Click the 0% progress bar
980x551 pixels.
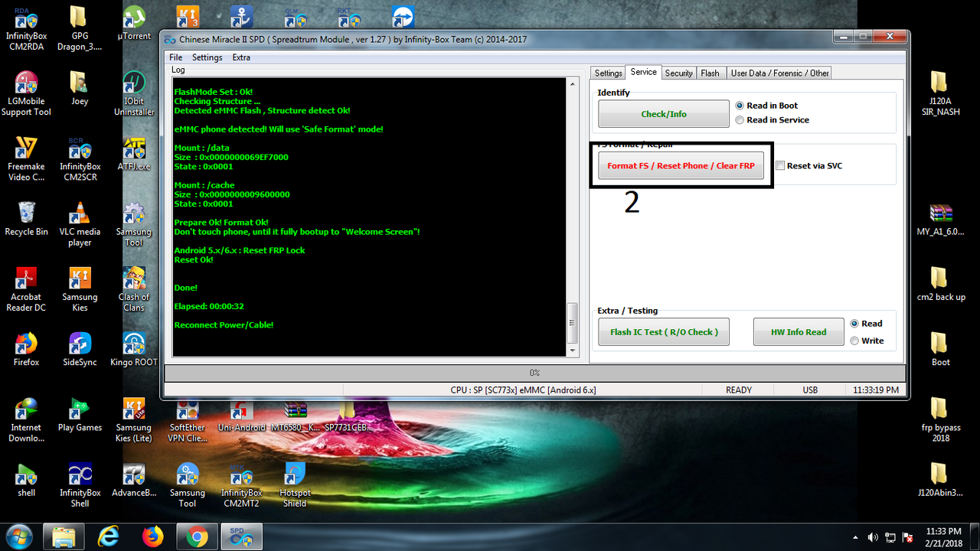(x=534, y=373)
